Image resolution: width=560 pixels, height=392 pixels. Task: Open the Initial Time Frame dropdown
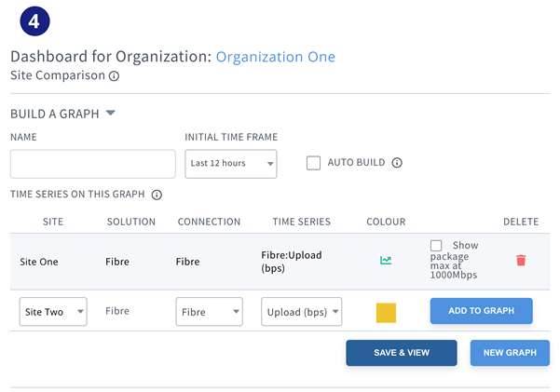pos(231,164)
